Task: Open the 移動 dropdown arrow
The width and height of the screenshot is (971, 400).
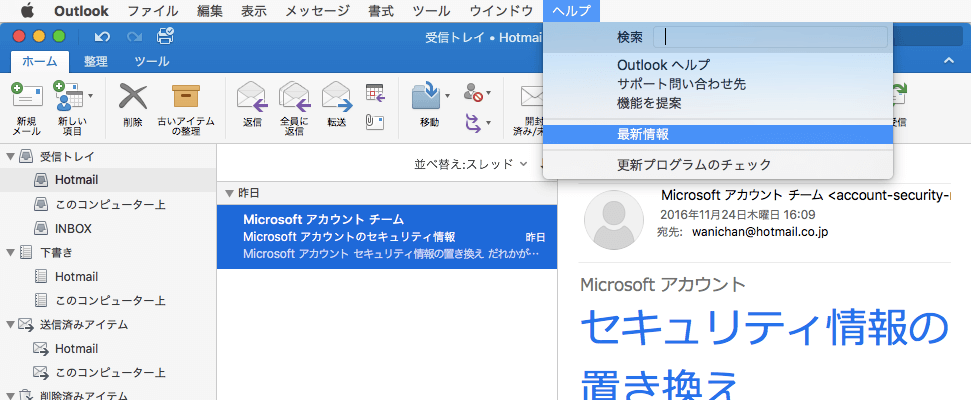Action: click(x=447, y=96)
